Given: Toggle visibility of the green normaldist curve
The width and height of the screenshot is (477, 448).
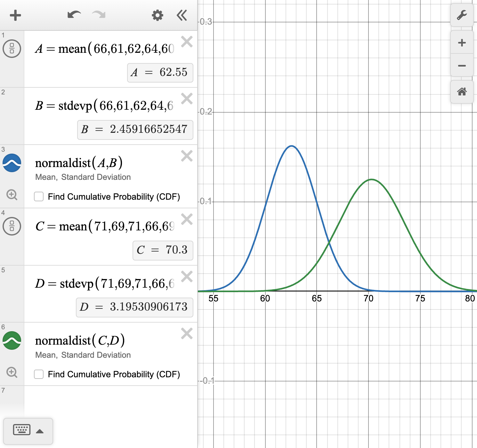Looking at the screenshot, I should 12,340.
